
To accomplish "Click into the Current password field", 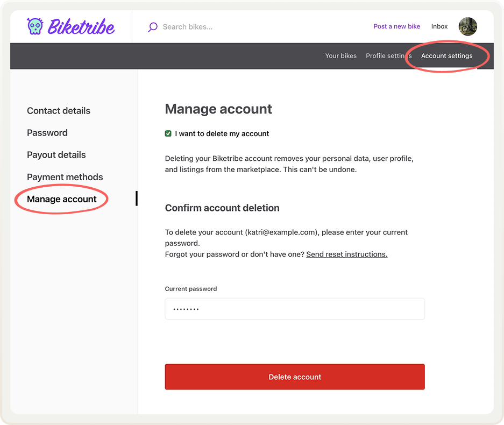I will coord(295,309).
